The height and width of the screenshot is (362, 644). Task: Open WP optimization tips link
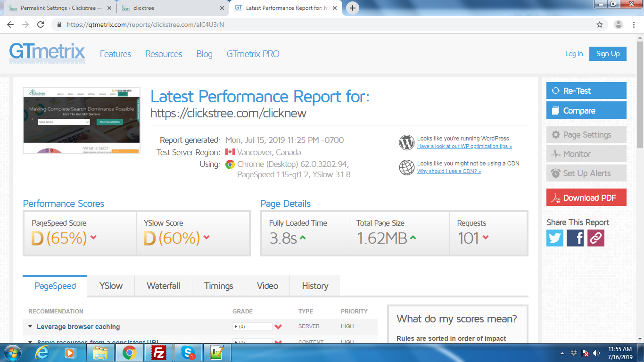point(464,147)
